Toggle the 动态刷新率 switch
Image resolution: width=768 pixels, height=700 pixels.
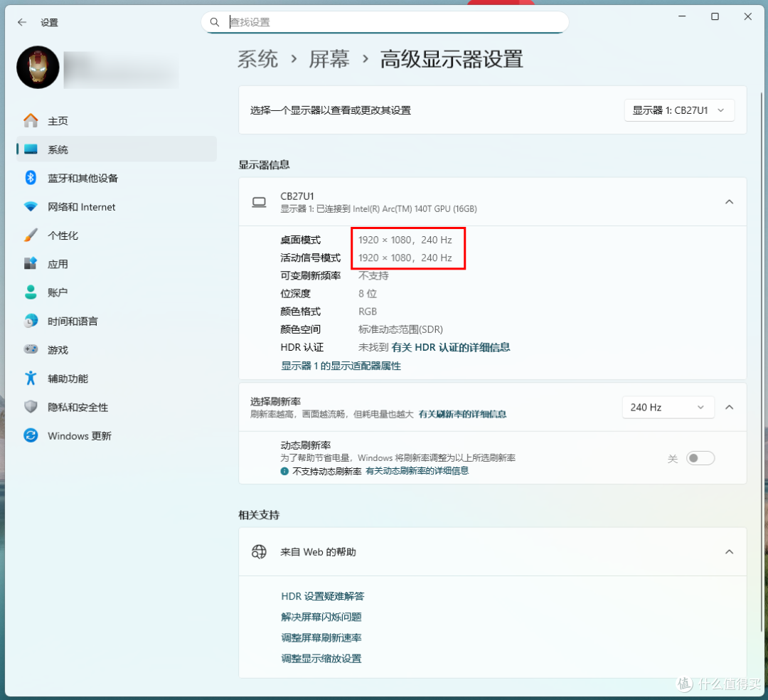(700, 458)
